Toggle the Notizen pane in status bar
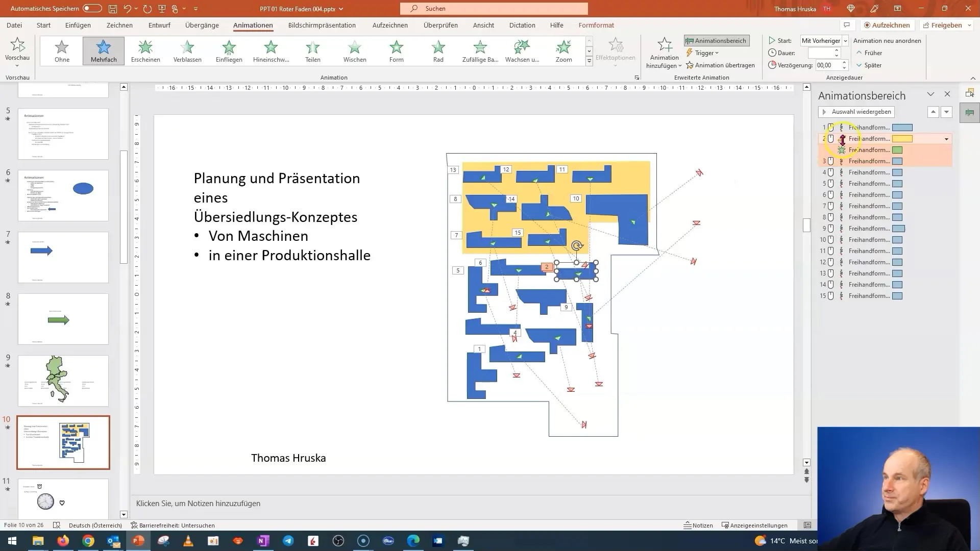Image resolution: width=980 pixels, height=551 pixels. point(699,525)
